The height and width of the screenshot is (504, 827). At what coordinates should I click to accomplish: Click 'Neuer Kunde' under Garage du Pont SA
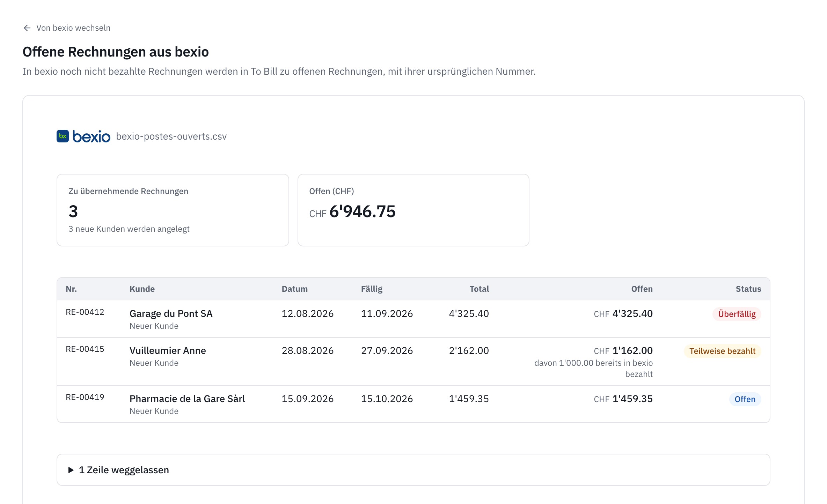coord(154,326)
